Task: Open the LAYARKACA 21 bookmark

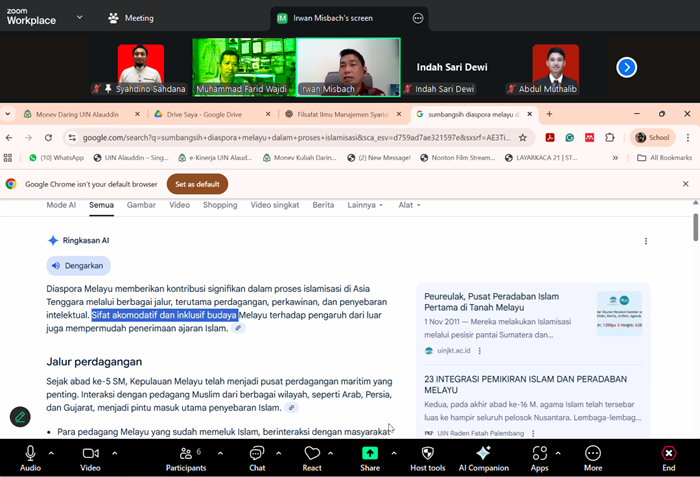Action: pos(541,158)
